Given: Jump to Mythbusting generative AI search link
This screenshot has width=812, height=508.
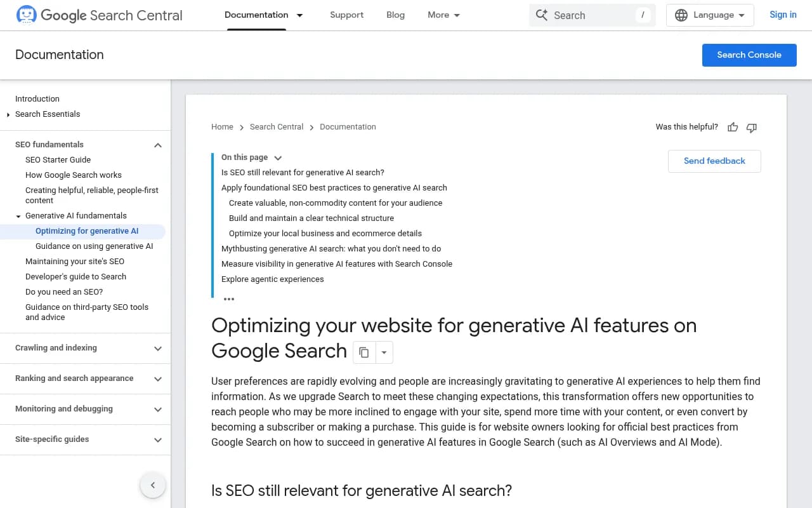Looking at the screenshot, I should pos(331,249).
